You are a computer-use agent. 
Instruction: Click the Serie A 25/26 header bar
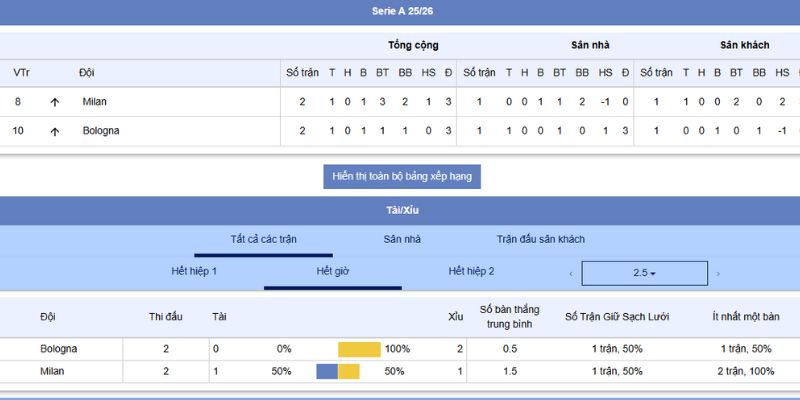[400, 12]
